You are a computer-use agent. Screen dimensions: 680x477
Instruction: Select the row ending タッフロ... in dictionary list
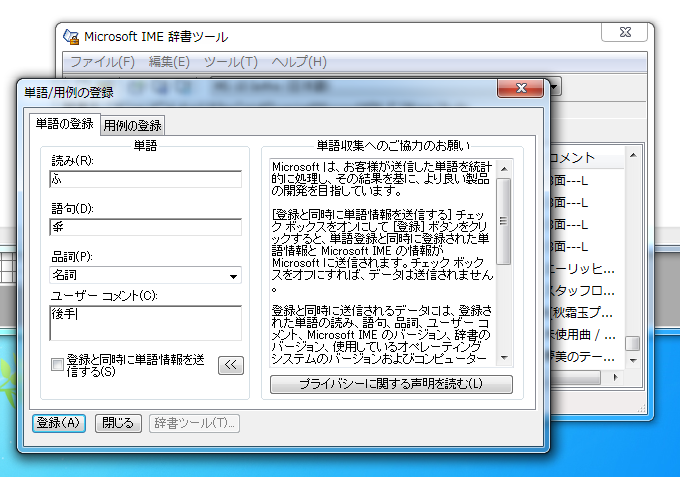tap(582, 291)
